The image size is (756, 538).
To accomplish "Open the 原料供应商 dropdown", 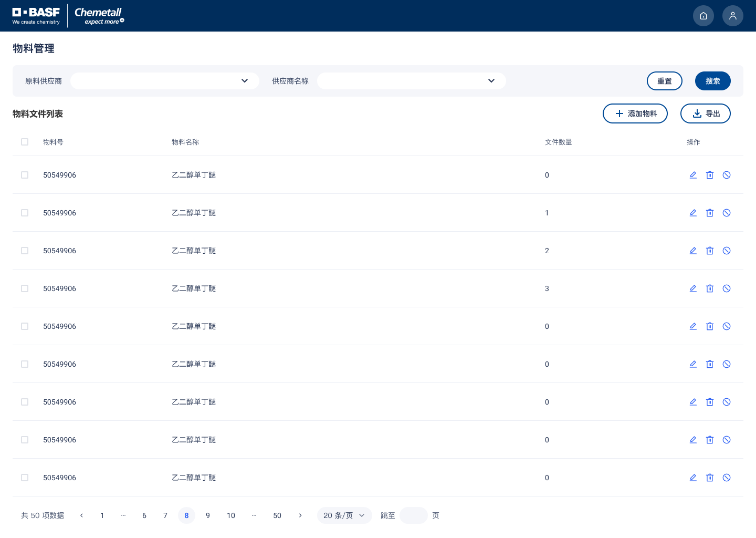I will (x=165, y=81).
